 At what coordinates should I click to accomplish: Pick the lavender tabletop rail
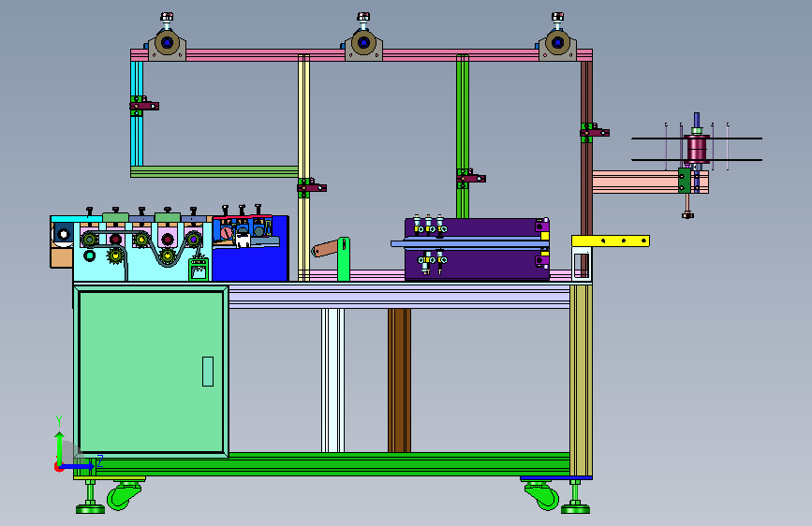[x=399, y=297]
